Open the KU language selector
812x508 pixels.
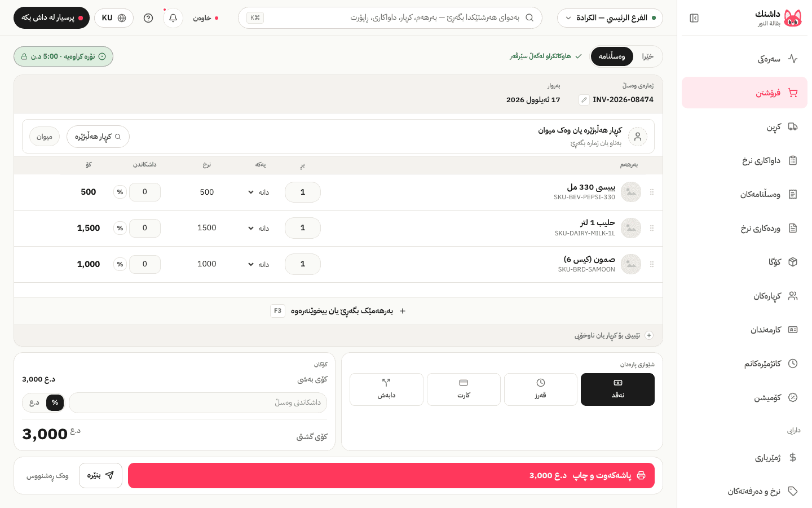[114, 18]
